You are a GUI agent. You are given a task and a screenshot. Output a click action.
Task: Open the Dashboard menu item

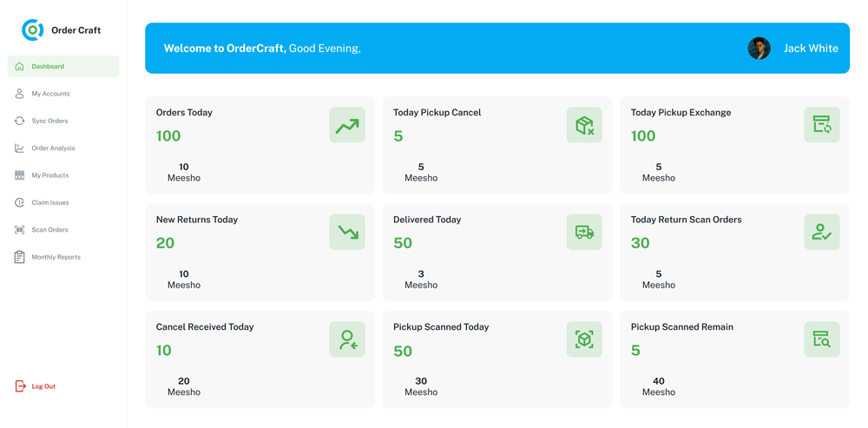click(x=48, y=67)
